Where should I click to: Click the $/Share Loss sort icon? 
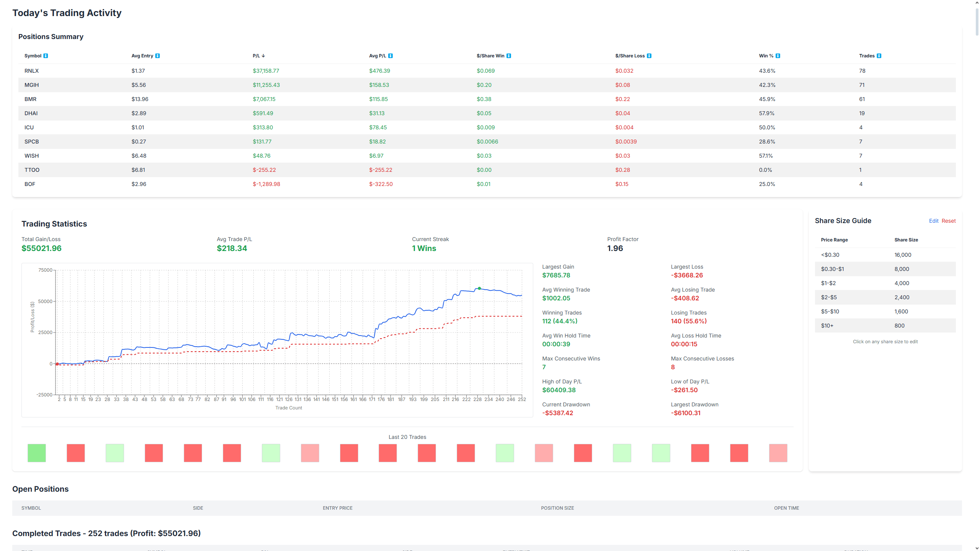[649, 56]
